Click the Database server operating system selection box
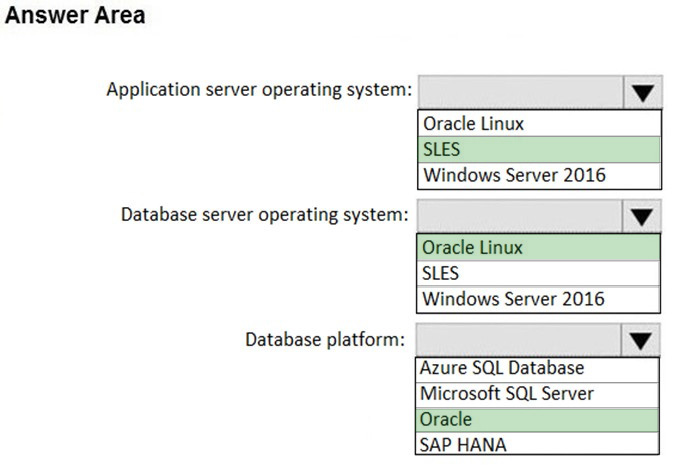 [x=519, y=216]
